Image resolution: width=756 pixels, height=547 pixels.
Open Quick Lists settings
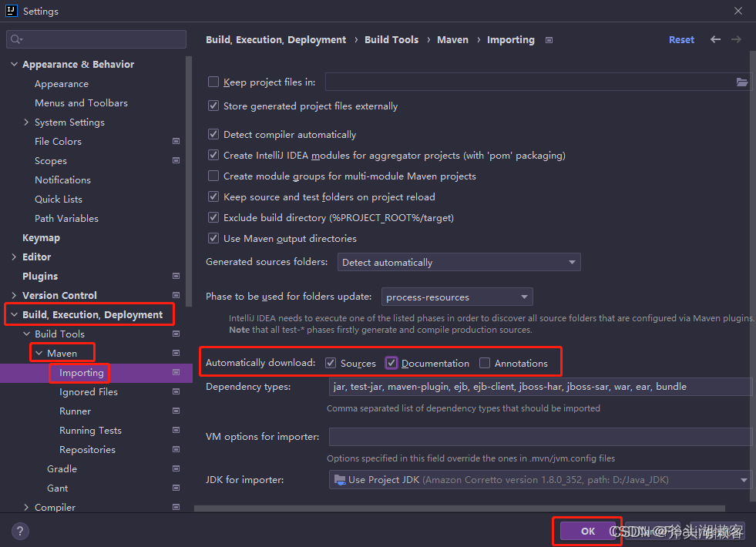[x=59, y=199]
